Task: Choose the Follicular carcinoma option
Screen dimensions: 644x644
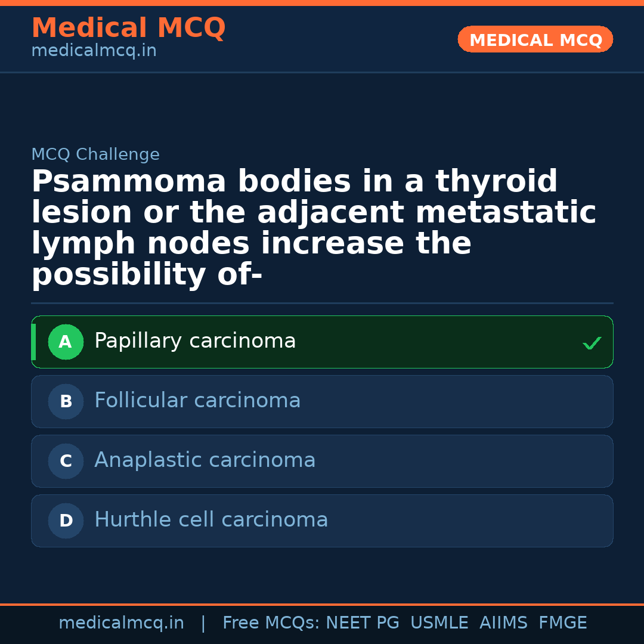Action: (x=197, y=401)
